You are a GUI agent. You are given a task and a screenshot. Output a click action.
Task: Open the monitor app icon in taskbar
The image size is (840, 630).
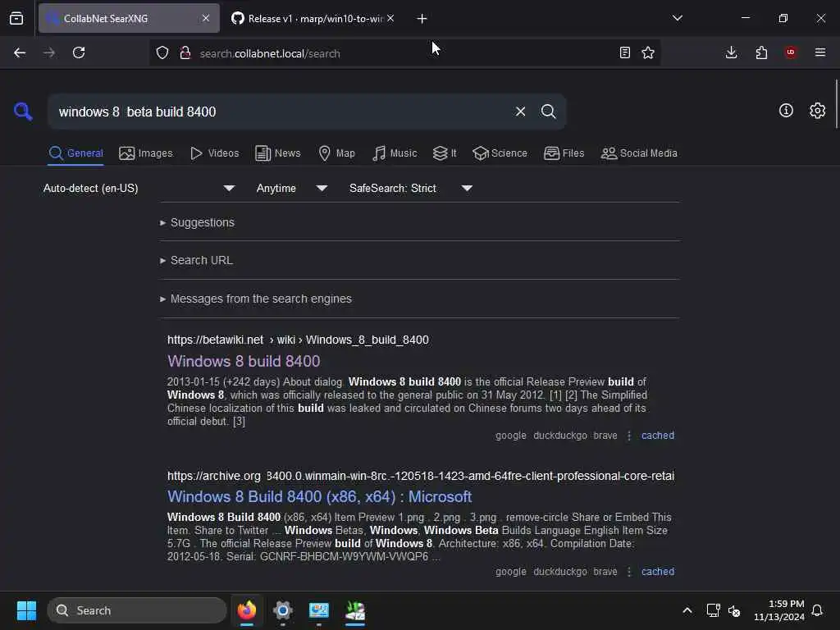click(319, 610)
